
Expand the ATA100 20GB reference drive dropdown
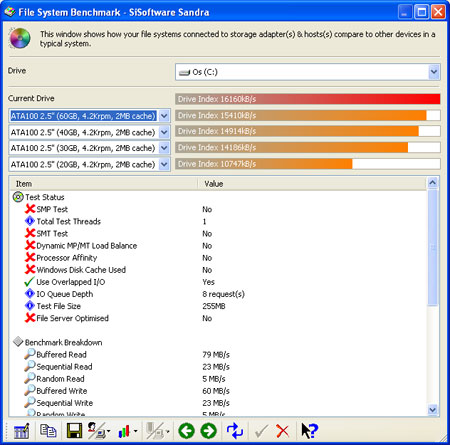[164, 164]
